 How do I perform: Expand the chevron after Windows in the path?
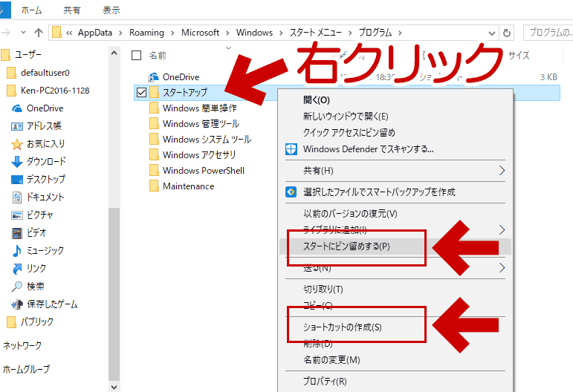pyautogui.click(x=281, y=33)
